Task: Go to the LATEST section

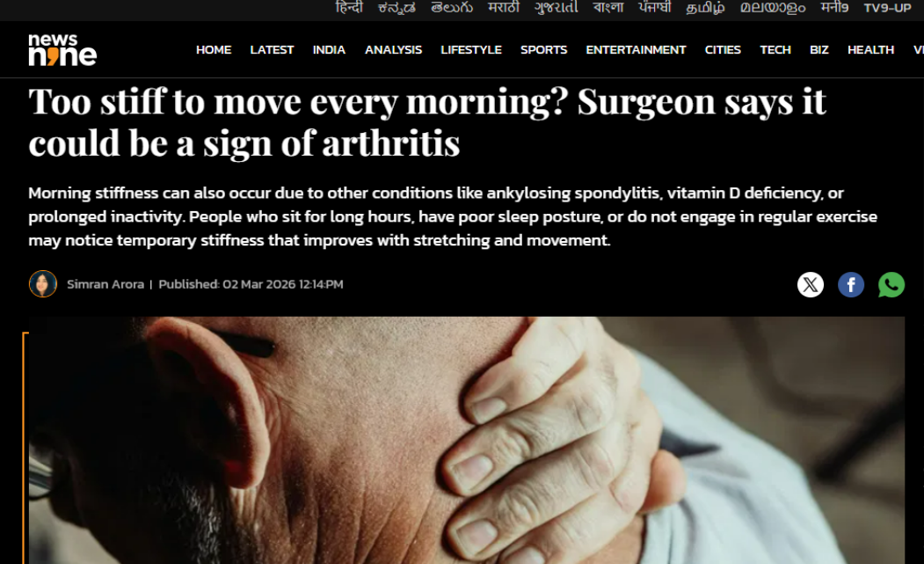Action: [x=272, y=50]
